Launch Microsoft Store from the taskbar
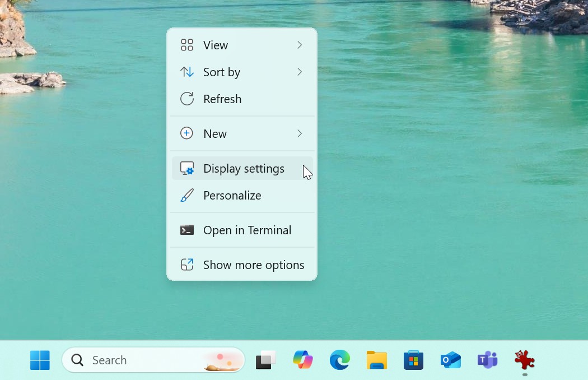 [x=413, y=360]
